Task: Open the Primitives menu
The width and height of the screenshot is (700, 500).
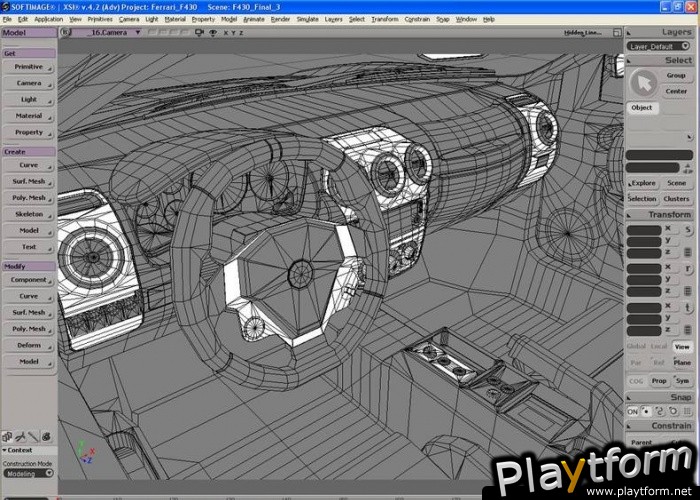Action: point(100,19)
